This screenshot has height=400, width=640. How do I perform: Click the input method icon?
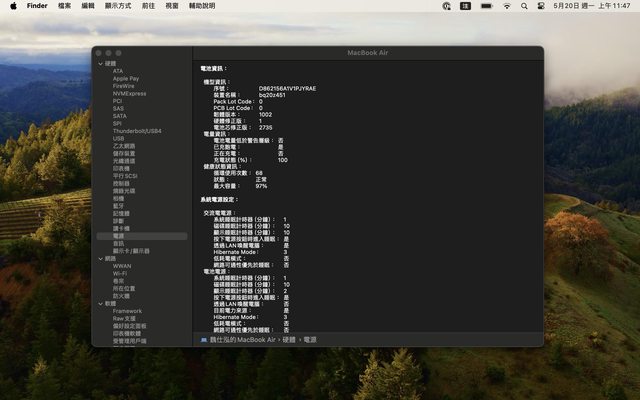coord(466,6)
